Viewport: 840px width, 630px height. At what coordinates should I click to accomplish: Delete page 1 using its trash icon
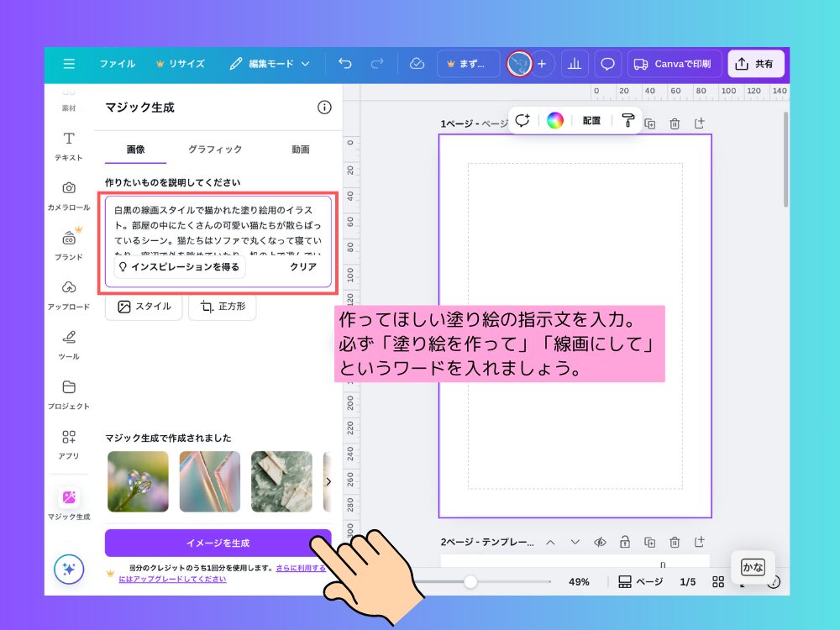pyautogui.click(x=675, y=123)
